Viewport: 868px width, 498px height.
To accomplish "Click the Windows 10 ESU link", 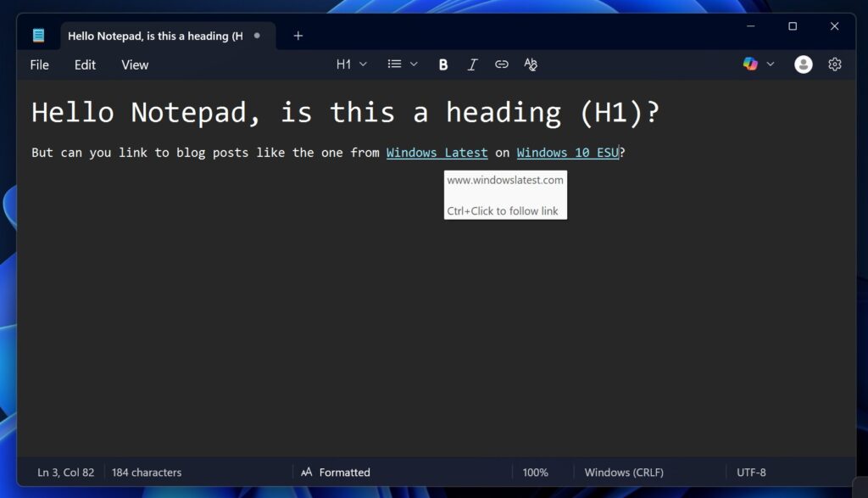I will click(x=567, y=153).
